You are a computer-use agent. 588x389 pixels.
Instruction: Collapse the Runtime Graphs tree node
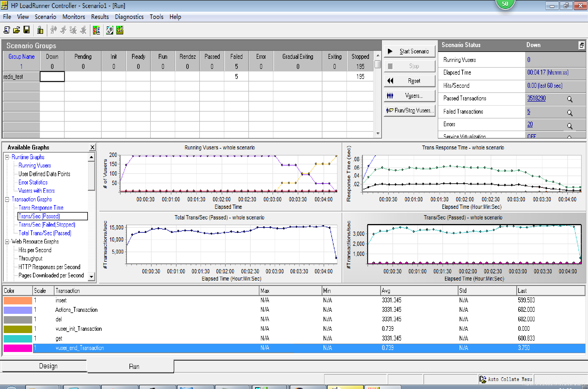click(7, 157)
